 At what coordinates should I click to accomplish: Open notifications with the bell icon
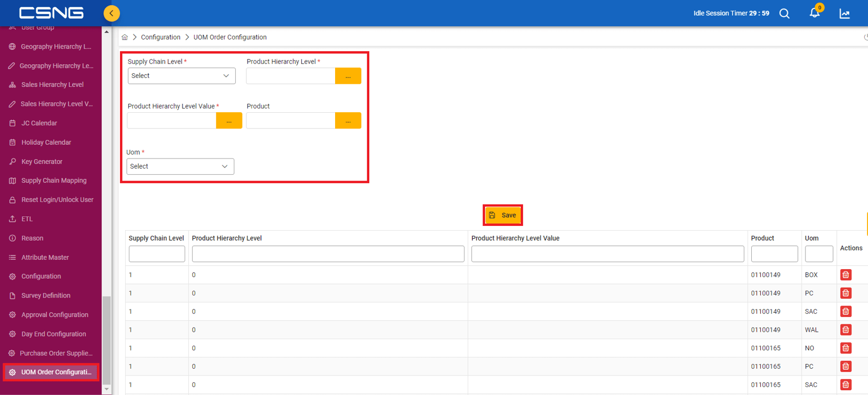point(814,13)
